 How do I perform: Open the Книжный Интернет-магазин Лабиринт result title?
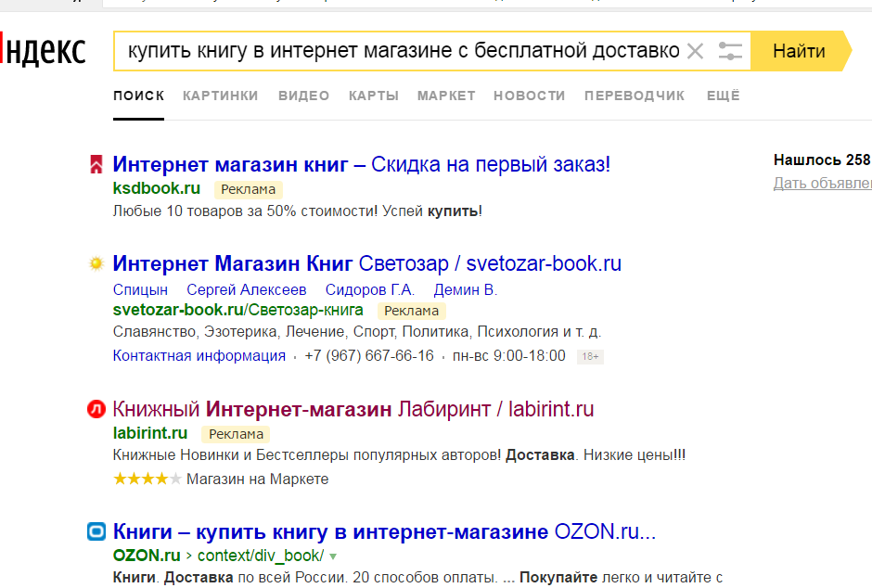(x=353, y=410)
